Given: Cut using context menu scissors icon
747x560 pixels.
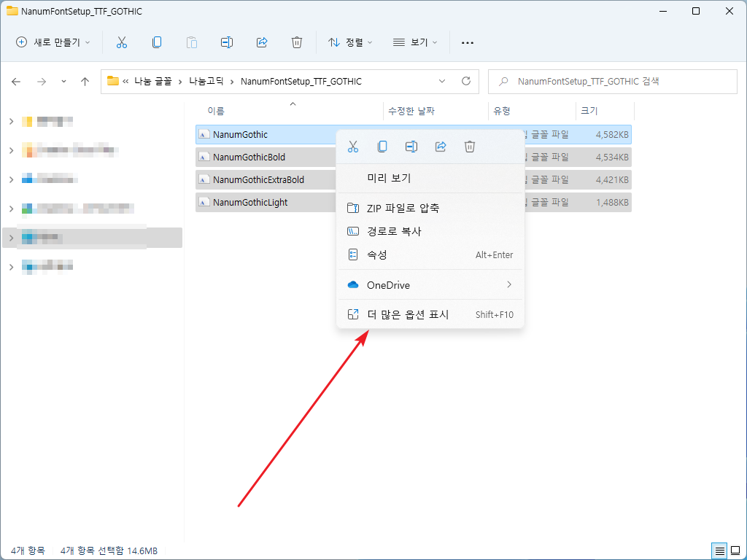Looking at the screenshot, I should click(353, 147).
